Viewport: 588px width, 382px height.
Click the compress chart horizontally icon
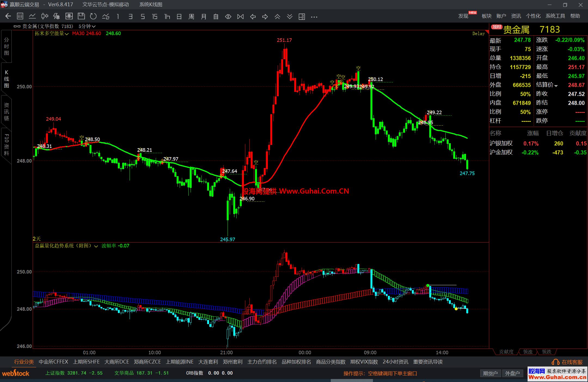240,17
